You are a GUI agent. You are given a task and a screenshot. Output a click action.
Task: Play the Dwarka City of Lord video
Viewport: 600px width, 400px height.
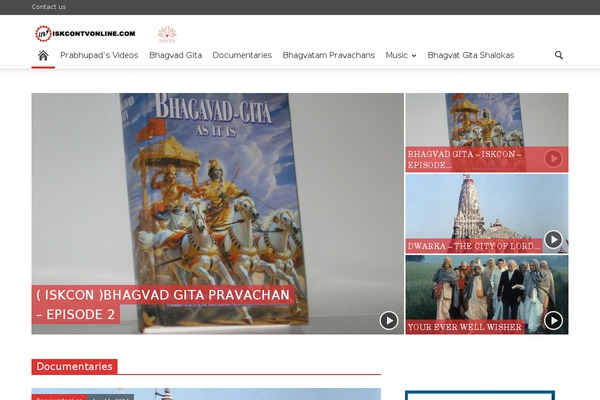point(553,240)
